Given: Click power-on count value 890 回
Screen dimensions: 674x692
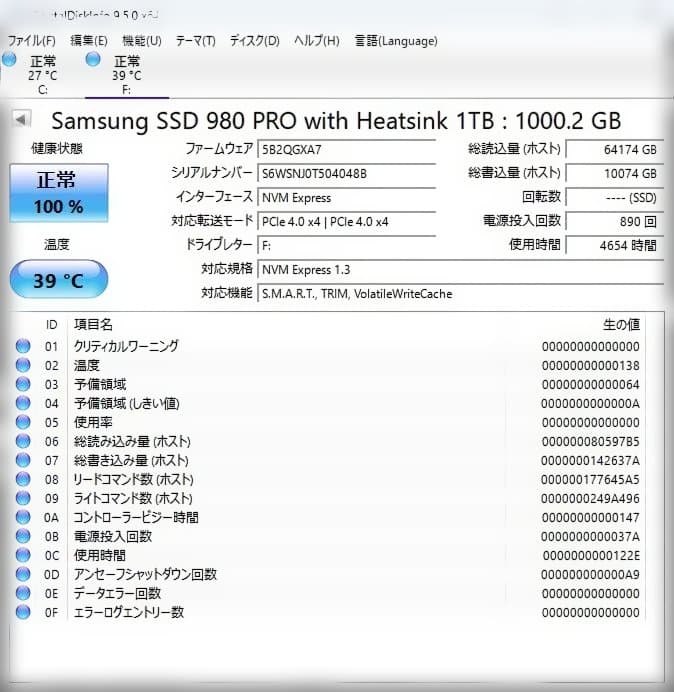Looking at the screenshot, I should pos(614,222).
